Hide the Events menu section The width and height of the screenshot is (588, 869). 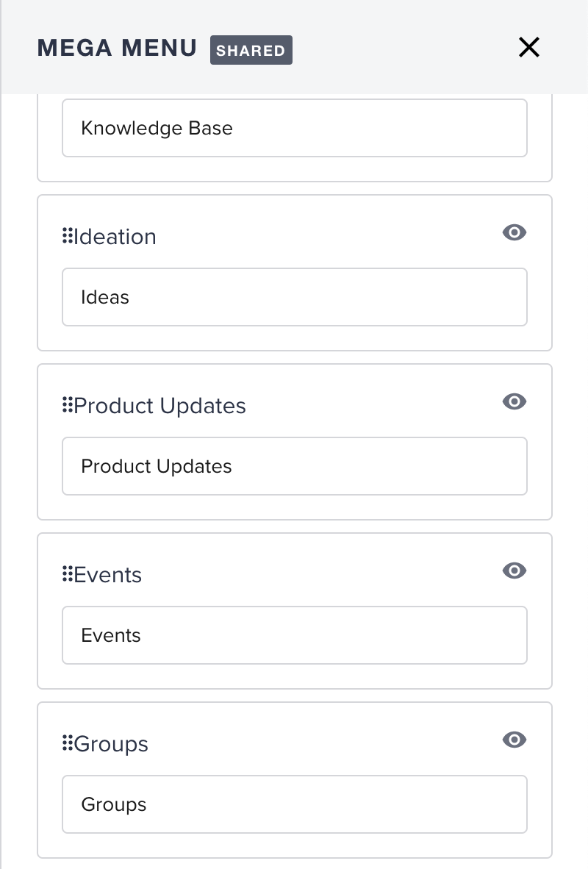click(514, 571)
